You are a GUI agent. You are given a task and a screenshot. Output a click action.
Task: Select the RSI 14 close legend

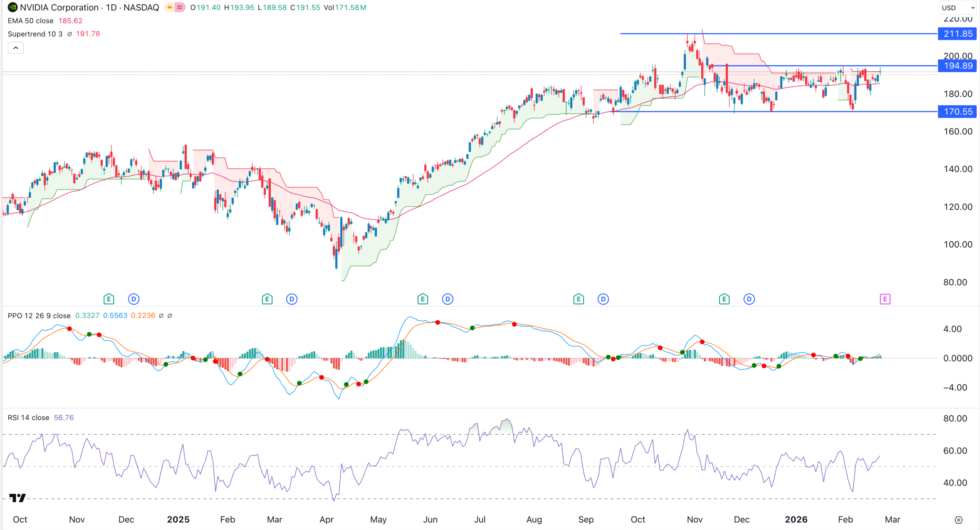pyautogui.click(x=28, y=417)
